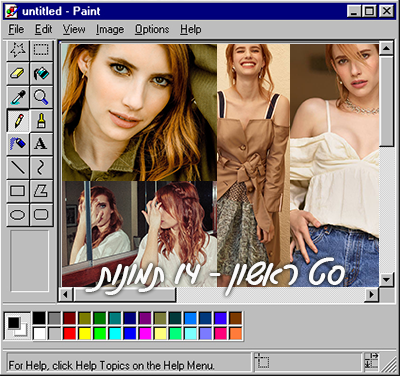This screenshot has height=376, width=400.
Task: Pick the bright red color swatch
Action: (69, 333)
